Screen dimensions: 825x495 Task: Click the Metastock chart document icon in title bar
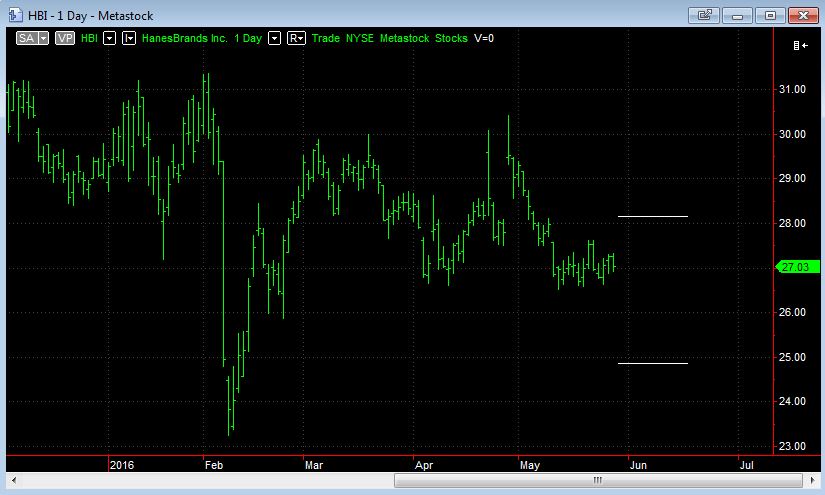[x=15, y=15]
